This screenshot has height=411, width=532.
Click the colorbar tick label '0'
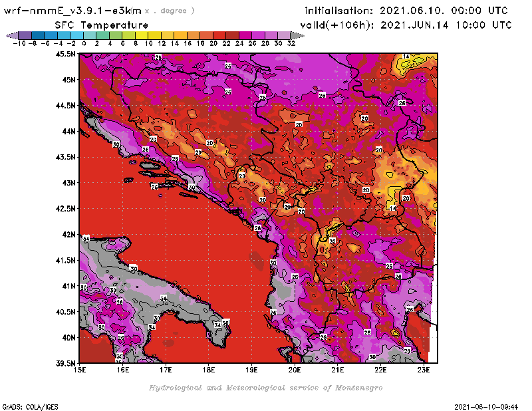pyautogui.click(x=84, y=43)
